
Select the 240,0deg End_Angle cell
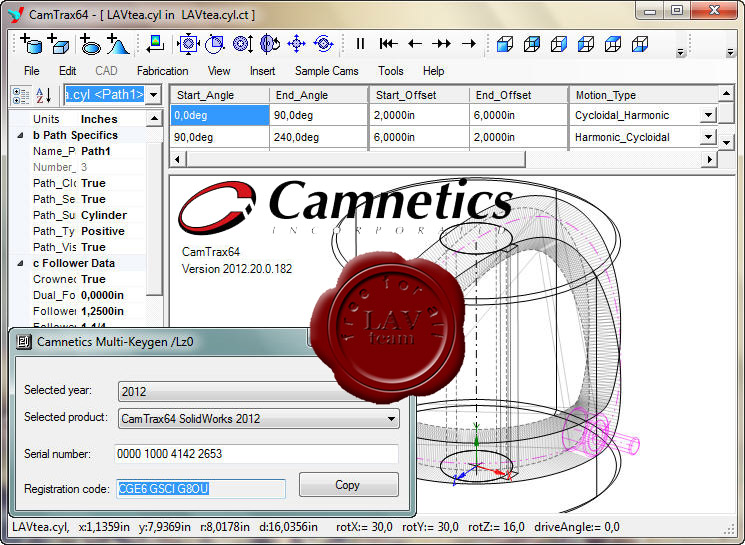(x=318, y=137)
